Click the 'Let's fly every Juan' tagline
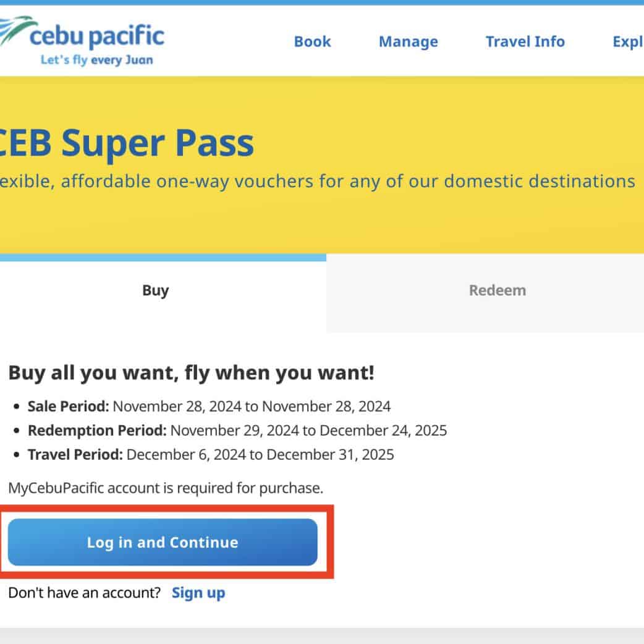The width and height of the screenshot is (644, 644). [96, 61]
